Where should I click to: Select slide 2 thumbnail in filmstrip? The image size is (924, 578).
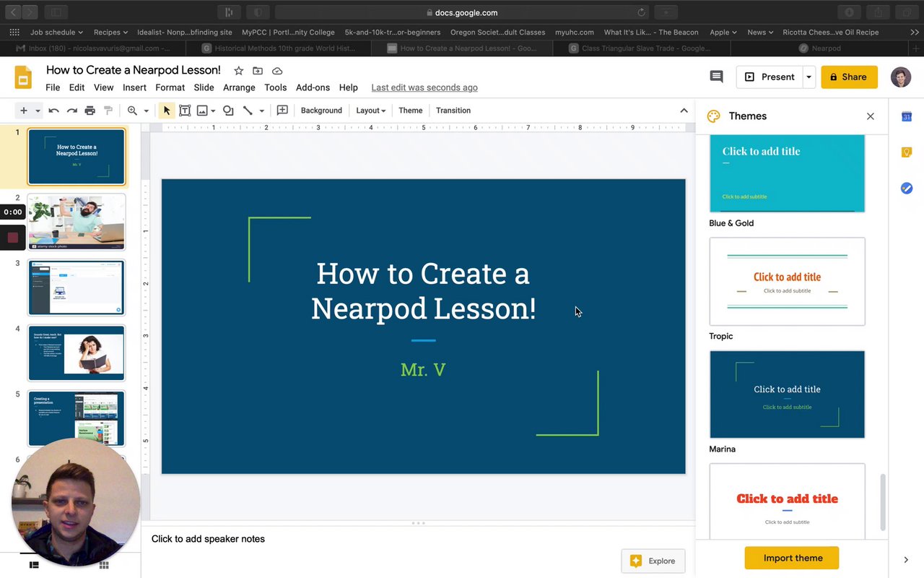pos(77,222)
